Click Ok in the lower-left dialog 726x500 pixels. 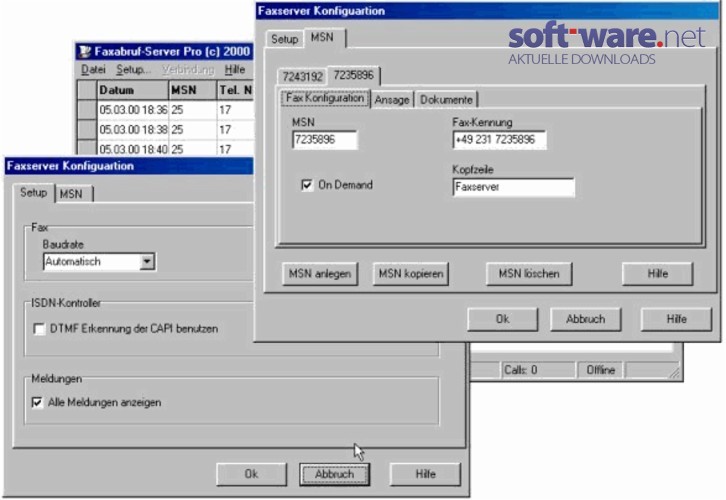pos(251,475)
